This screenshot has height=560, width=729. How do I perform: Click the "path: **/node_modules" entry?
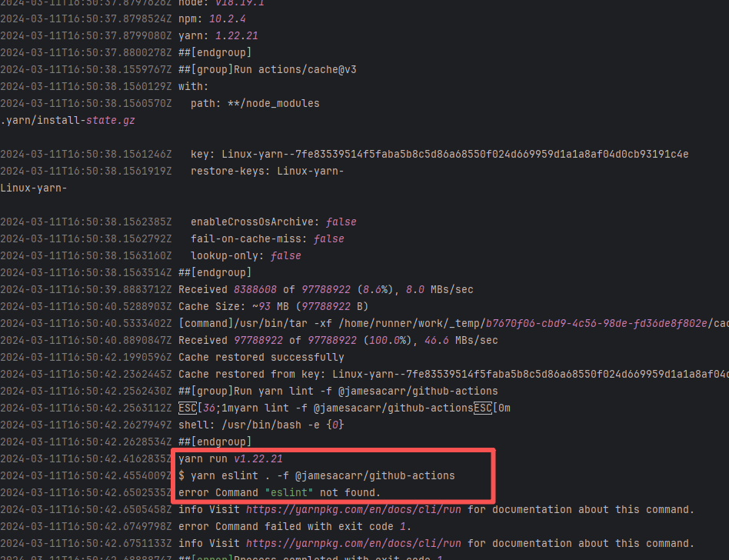255,103
